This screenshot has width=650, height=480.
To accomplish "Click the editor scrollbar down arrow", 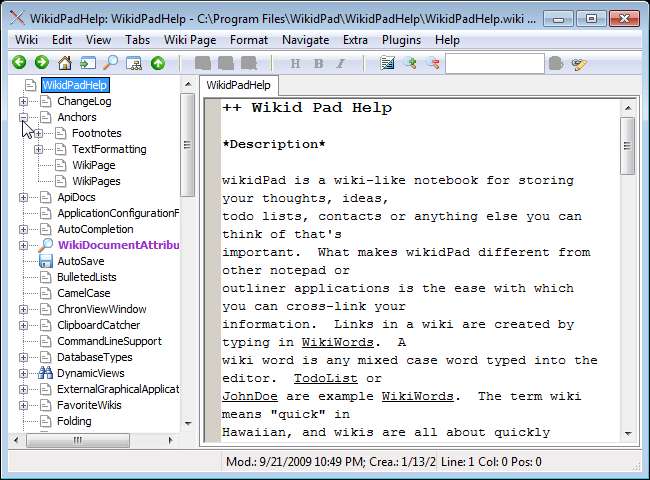I will coord(628,433).
